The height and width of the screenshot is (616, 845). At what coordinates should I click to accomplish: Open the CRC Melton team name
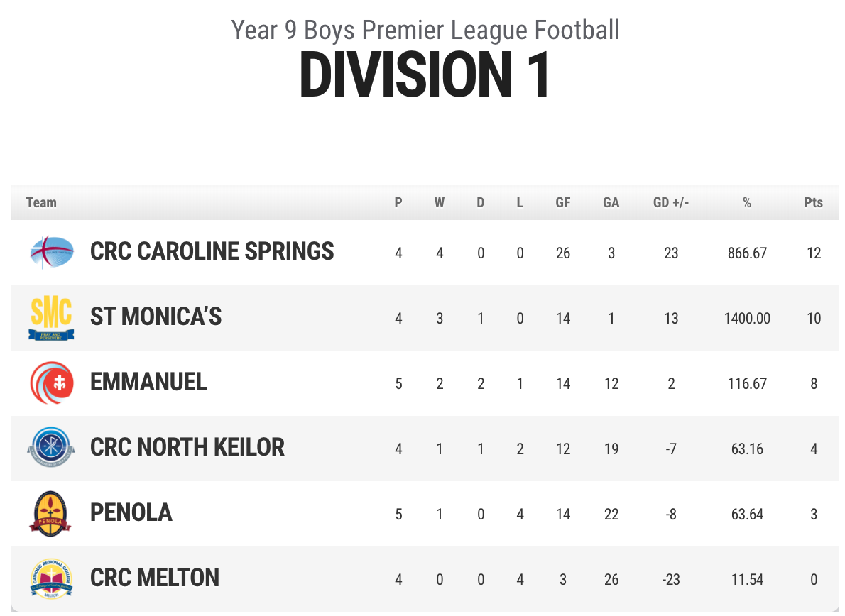click(x=154, y=579)
